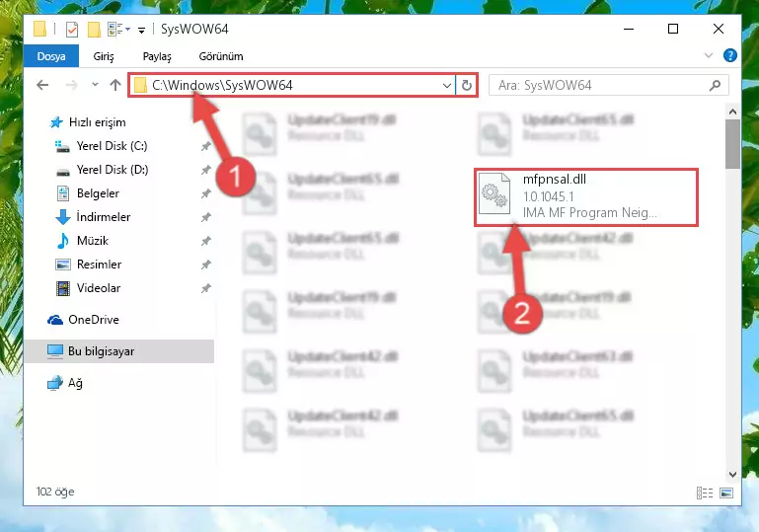
Task: Unpin Yerel Disk (D:) pin icon
Action: click(205, 170)
